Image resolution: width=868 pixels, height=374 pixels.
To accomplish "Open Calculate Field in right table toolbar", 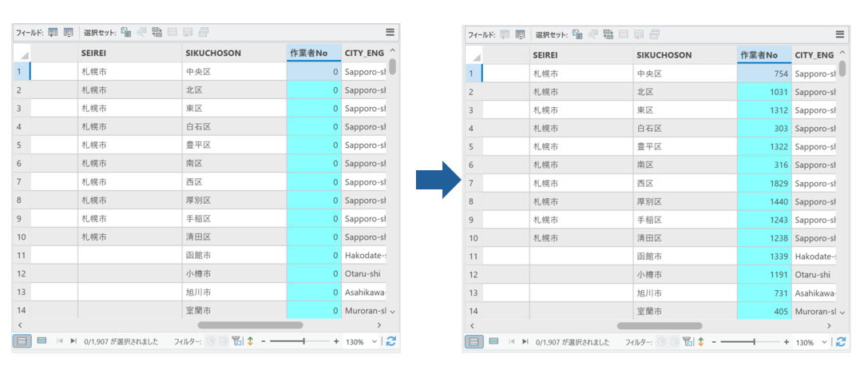I will pyautogui.click(x=520, y=34).
